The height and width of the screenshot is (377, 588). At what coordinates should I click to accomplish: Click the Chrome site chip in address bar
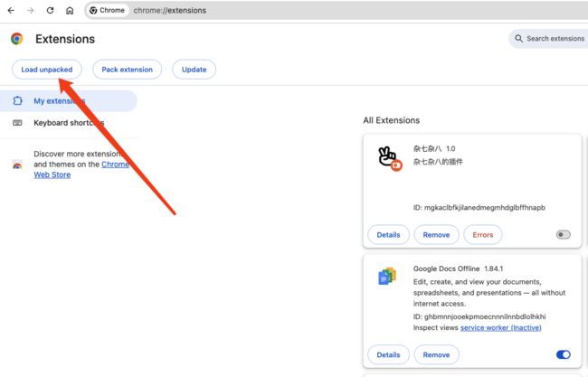[x=108, y=11]
